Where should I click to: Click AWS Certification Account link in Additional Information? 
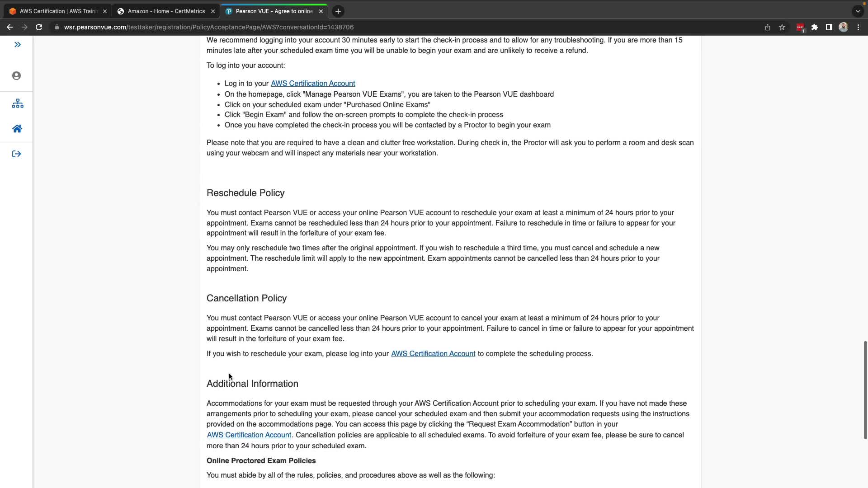tap(249, 435)
